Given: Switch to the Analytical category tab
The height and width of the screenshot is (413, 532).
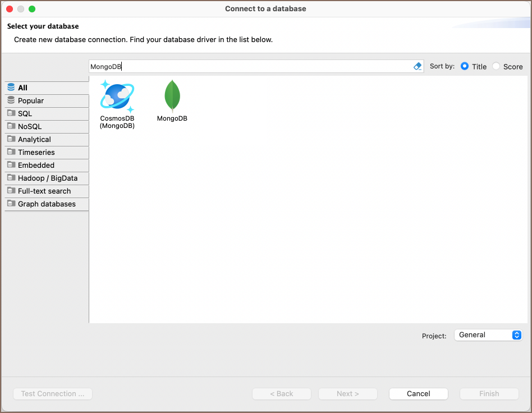Looking at the screenshot, I should pyautogui.click(x=34, y=139).
